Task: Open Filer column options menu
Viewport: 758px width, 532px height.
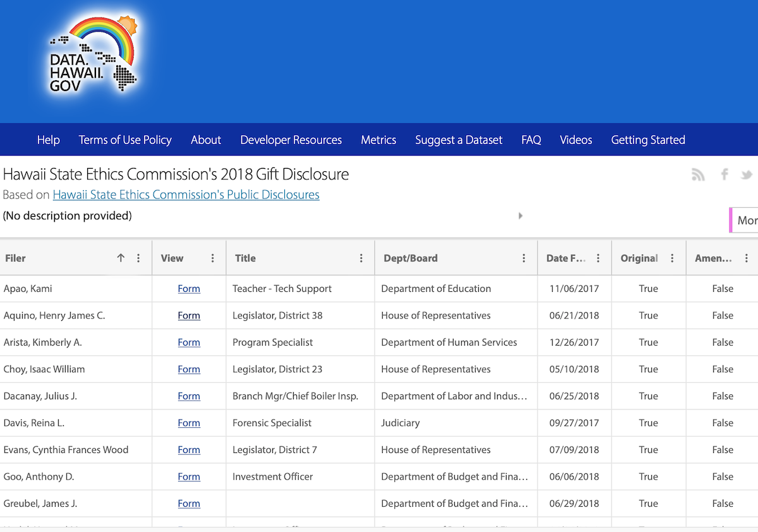Action: [x=139, y=258]
